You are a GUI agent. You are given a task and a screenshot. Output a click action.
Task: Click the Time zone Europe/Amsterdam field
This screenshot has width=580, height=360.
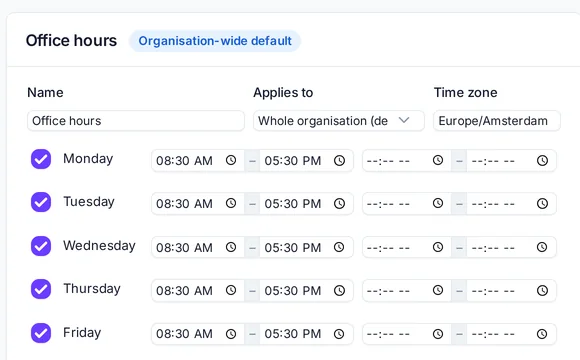pos(497,121)
